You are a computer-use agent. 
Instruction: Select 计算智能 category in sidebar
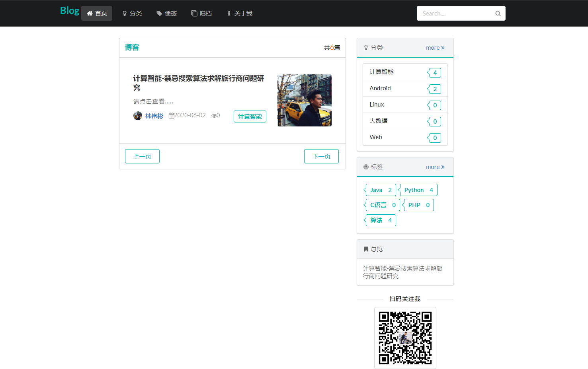point(405,72)
